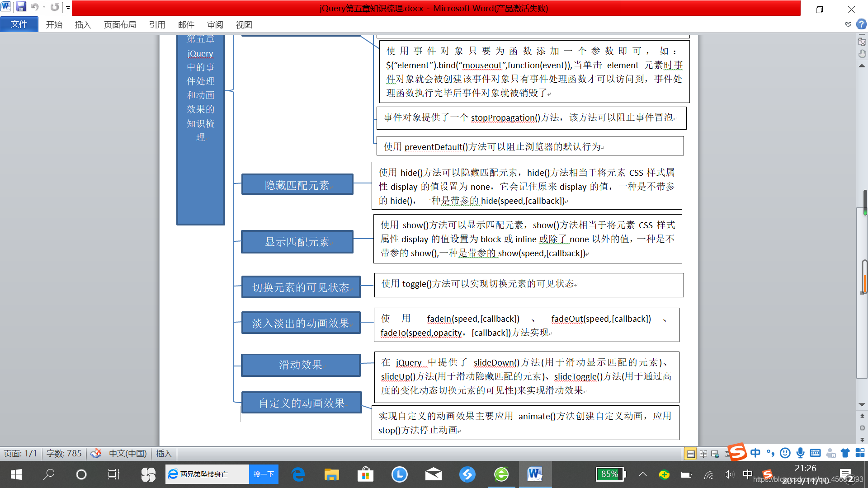The image size is (868, 488).
Task: Click the Undo arrow icon
Action: (x=35, y=7)
